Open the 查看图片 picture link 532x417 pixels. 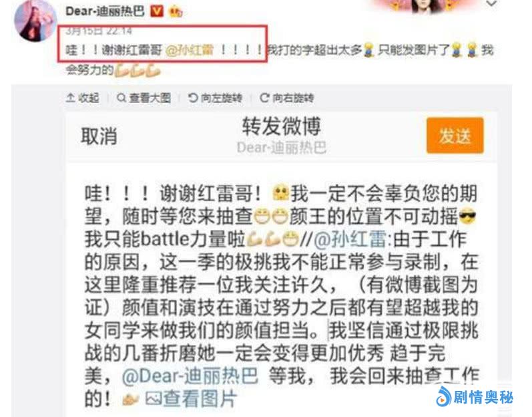pyautogui.click(x=191, y=398)
